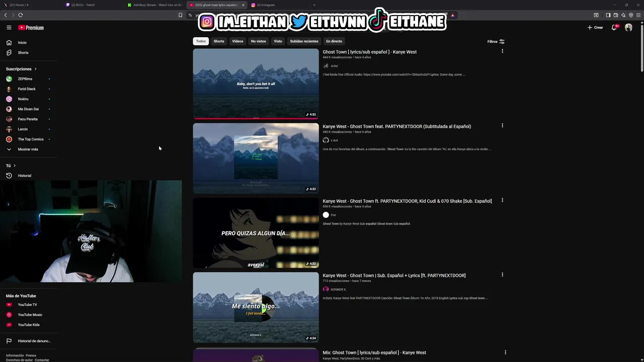Open the browser wallet icon
This screenshot has width=644, height=362.
tap(616, 15)
